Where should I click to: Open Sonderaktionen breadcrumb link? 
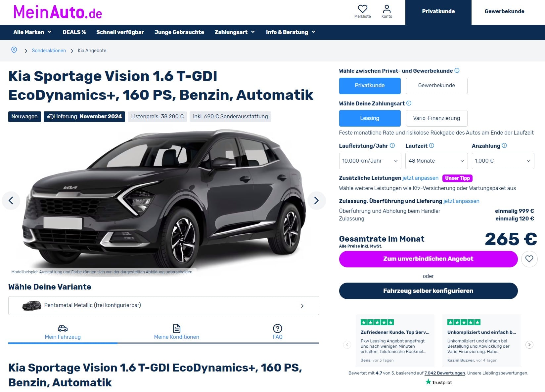pyautogui.click(x=49, y=51)
